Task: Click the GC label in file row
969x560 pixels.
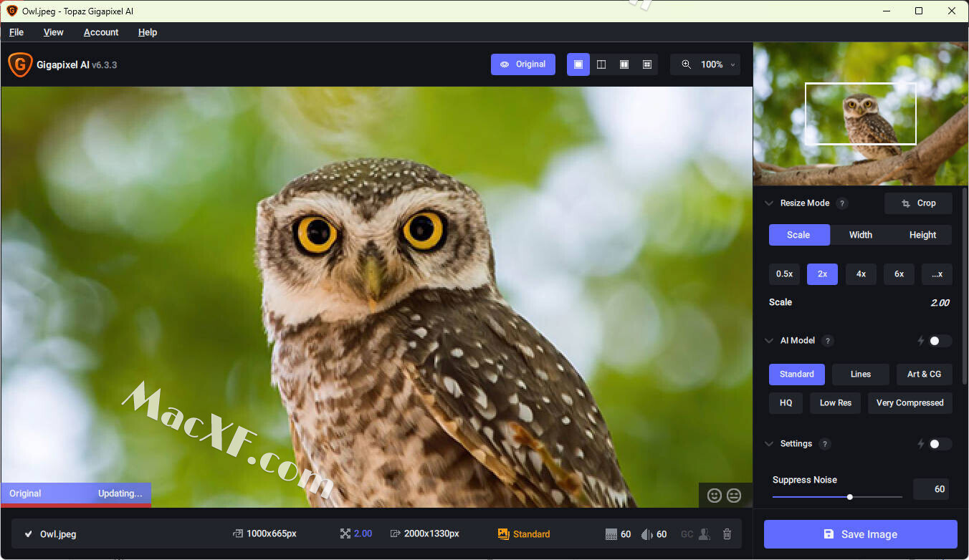Action: (687, 534)
